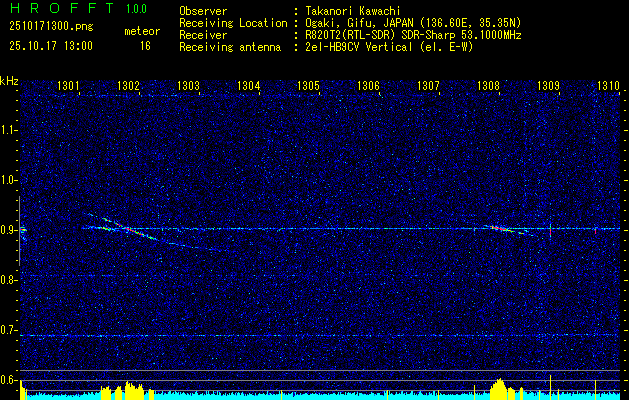This screenshot has height=400, width=629.
Task: Click the kHz axis unit label
Action: pyautogui.click(x=10, y=81)
